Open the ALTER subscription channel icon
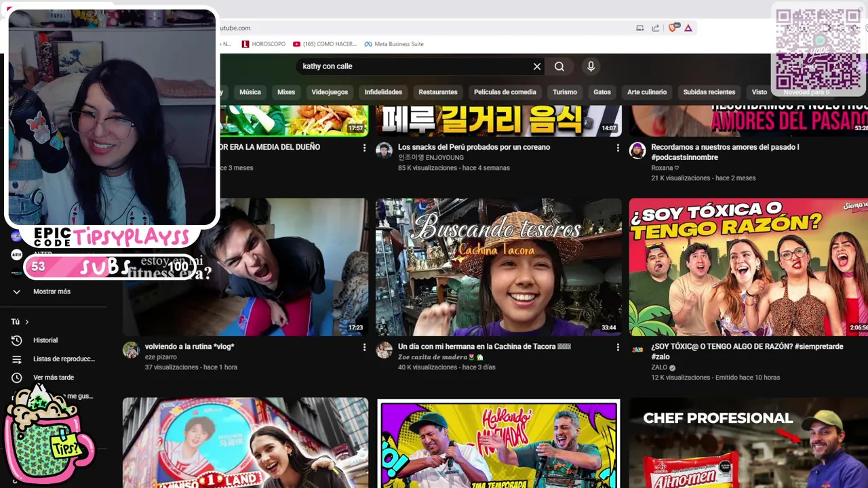This screenshot has width=868, height=488. coord(17,254)
